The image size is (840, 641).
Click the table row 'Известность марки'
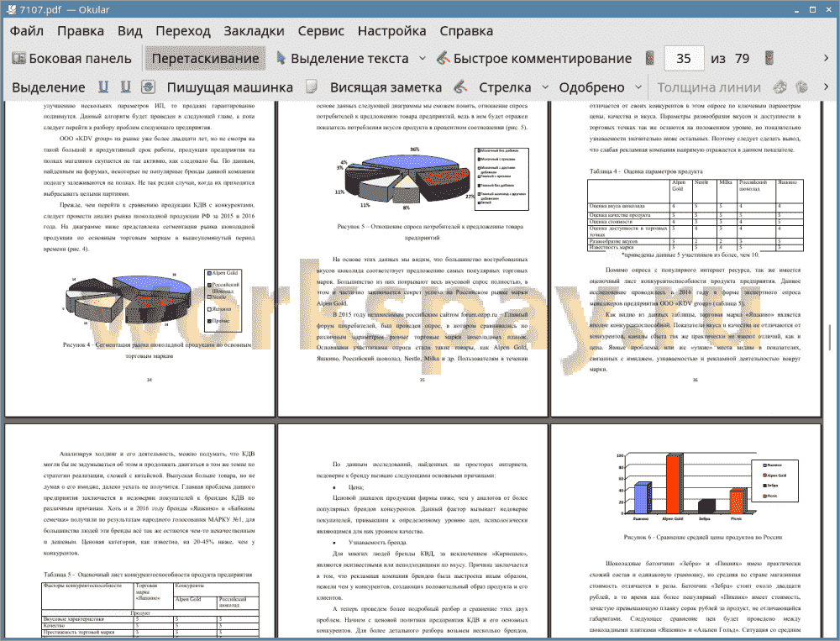pos(696,248)
